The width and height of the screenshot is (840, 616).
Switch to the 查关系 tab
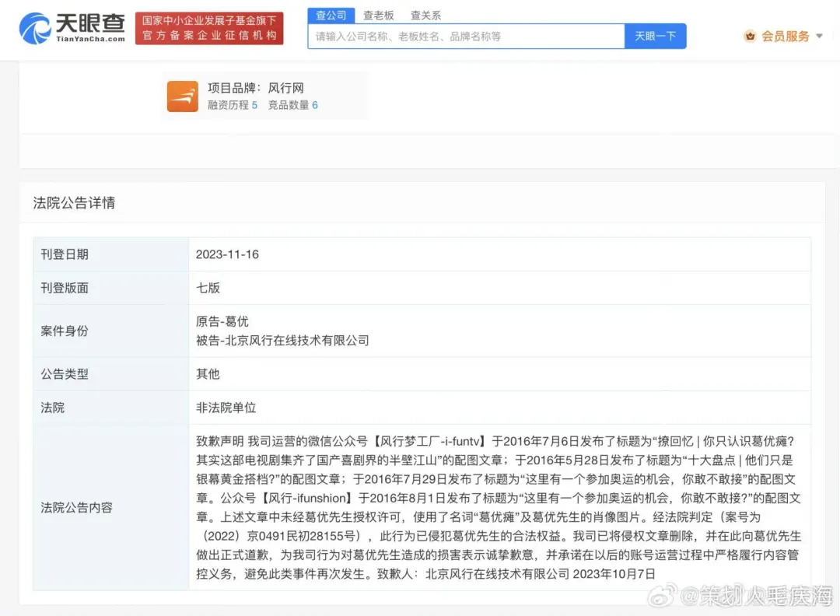pos(425,16)
